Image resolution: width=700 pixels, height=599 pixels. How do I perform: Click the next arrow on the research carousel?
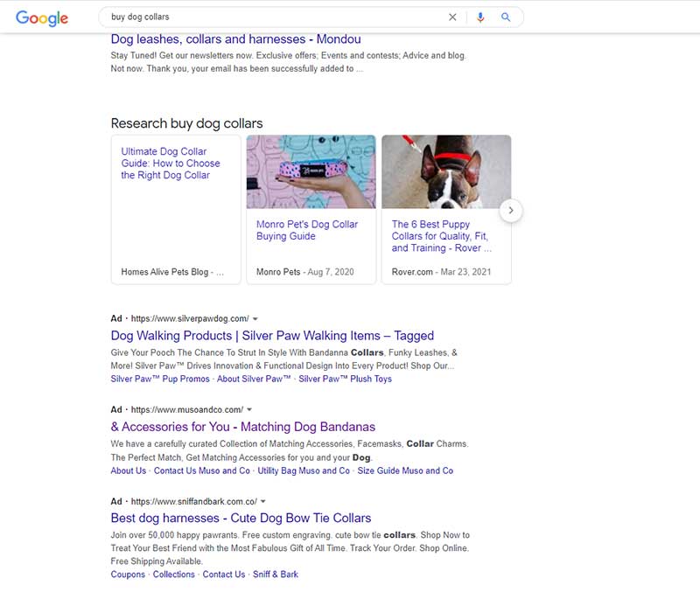click(511, 211)
